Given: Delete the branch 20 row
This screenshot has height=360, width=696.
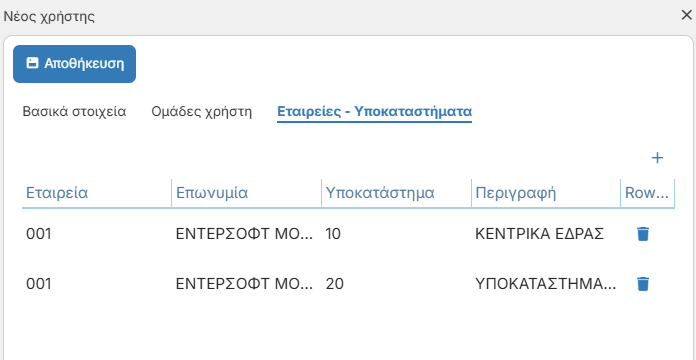Looking at the screenshot, I should 643,284.
